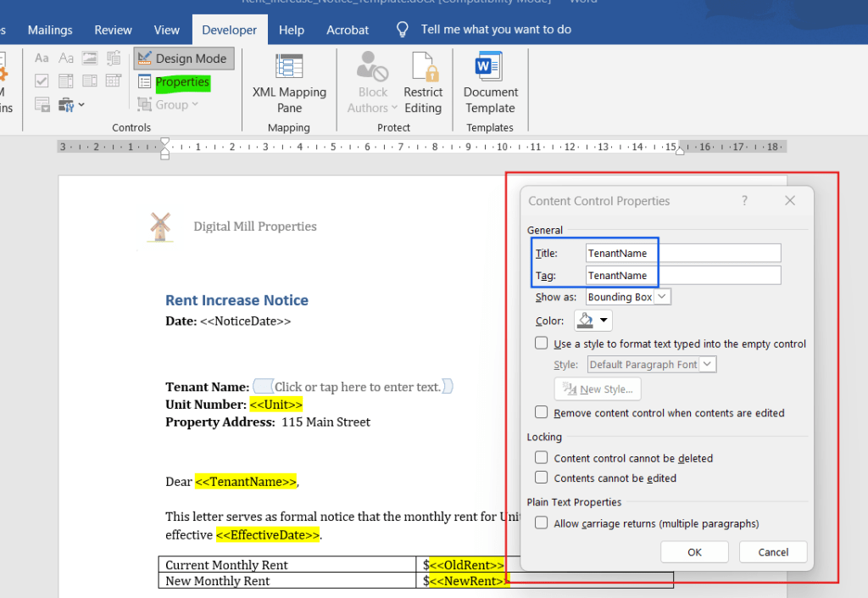Open the XML Mapping Pane

tap(289, 84)
